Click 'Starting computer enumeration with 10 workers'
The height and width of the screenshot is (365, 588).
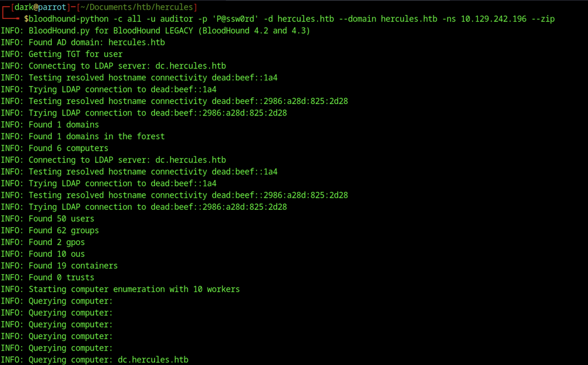(x=134, y=289)
